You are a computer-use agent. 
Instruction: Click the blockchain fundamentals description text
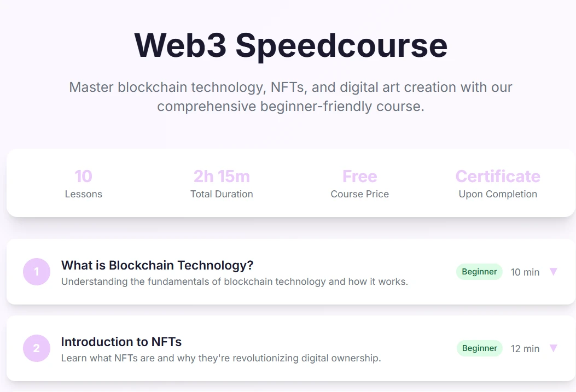tap(234, 282)
